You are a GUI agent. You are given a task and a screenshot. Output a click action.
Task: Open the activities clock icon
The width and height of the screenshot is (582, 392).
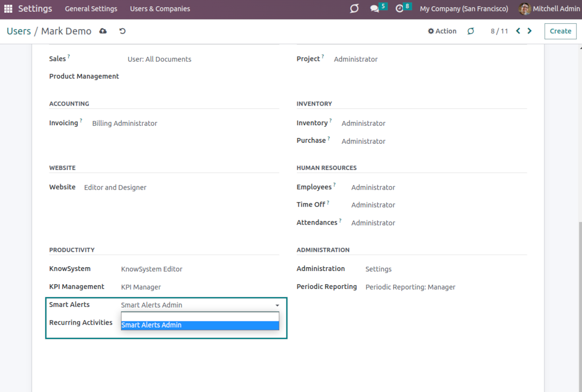(399, 9)
